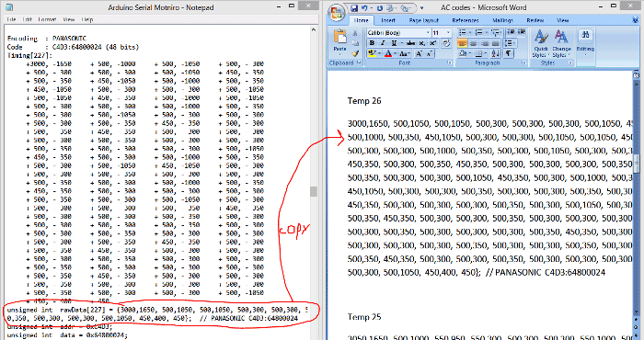Align text right
Screen dimensions: 644x340
[x=484, y=43]
